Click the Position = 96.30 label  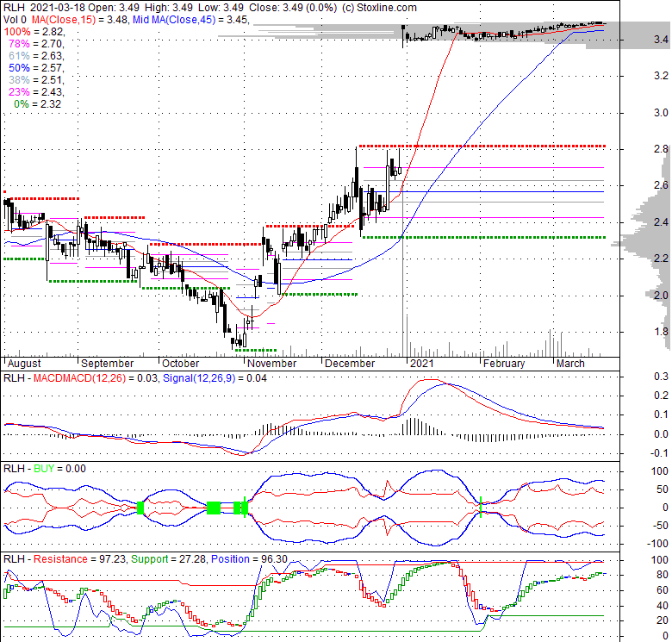tap(249, 559)
